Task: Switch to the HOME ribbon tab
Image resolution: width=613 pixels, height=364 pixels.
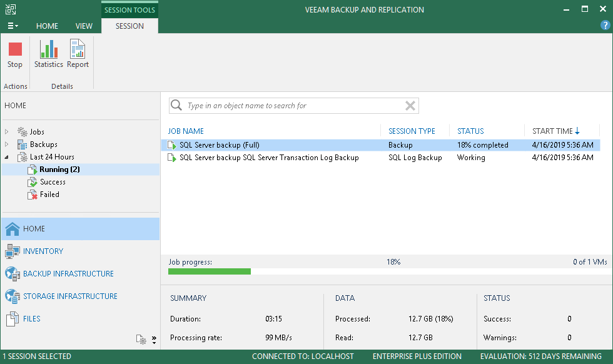Action: click(x=47, y=26)
